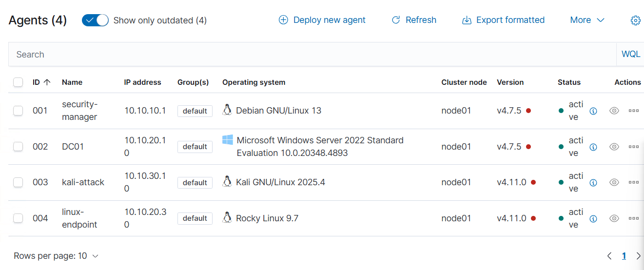View details eye icon for linux-endpoint
Image resolution: width=644 pixels, height=270 pixels.
click(x=614, y=218)
